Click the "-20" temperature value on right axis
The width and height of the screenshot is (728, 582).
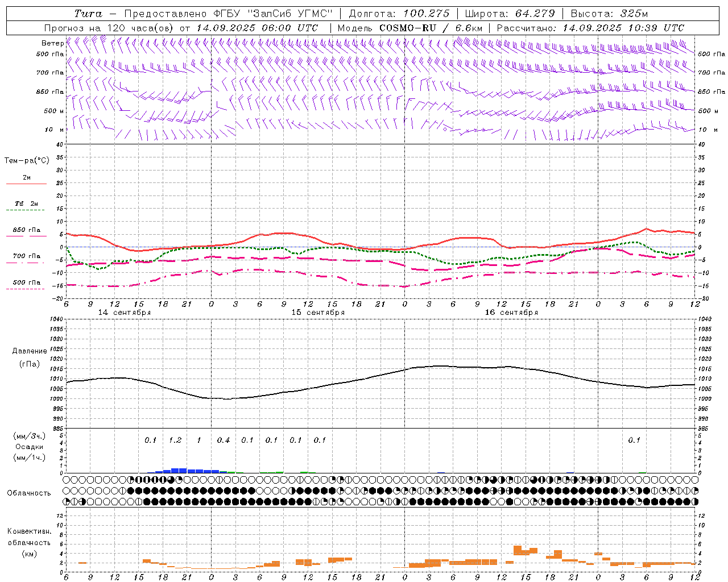[703, 298]
